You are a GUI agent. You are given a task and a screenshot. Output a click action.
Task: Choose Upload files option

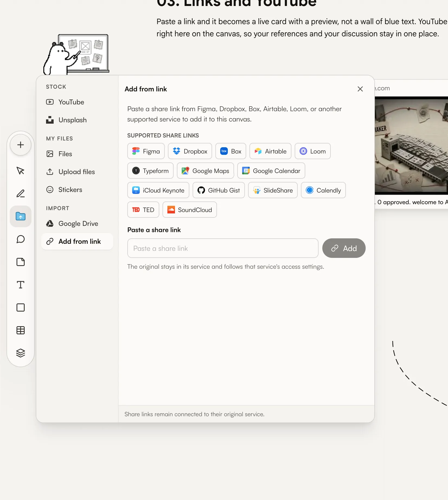click(77, 172)
